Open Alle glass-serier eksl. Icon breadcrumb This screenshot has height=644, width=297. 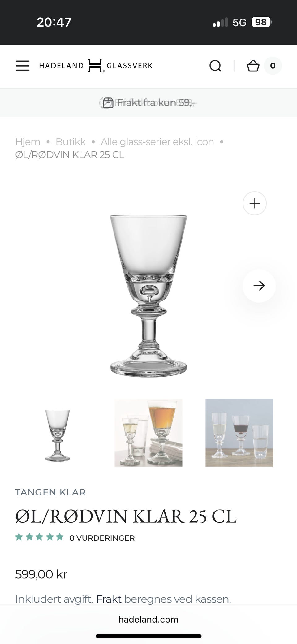(157, 142)
